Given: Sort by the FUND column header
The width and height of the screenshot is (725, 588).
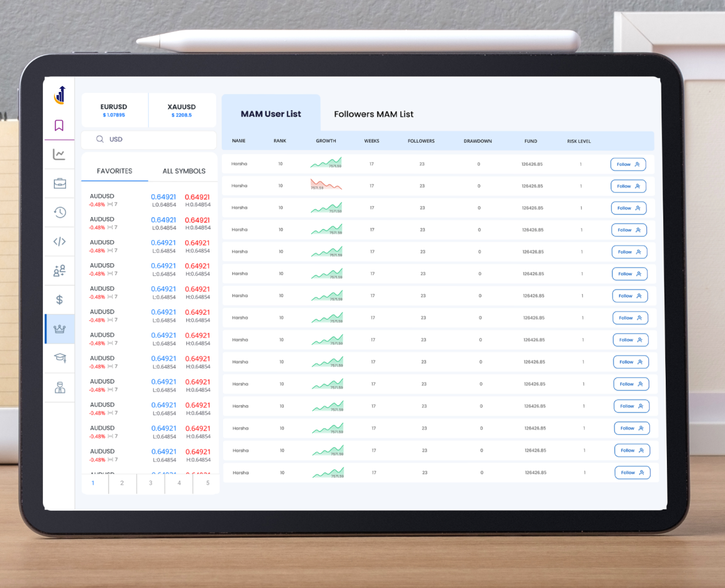Looking at the screenshot, I should click(531, 141).
